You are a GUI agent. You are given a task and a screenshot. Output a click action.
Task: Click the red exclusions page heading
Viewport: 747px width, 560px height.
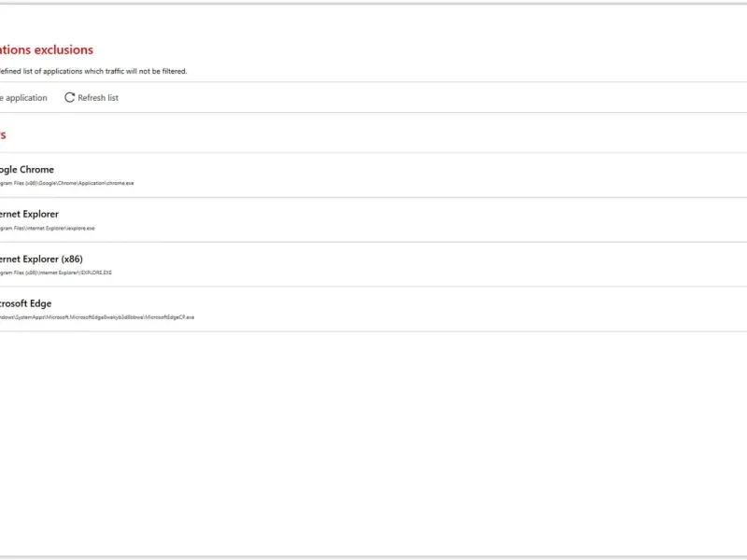pos(47,50)
